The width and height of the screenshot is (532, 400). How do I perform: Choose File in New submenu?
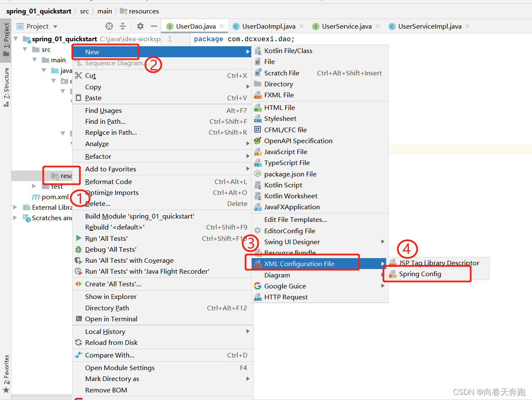[x=320, y=61]
